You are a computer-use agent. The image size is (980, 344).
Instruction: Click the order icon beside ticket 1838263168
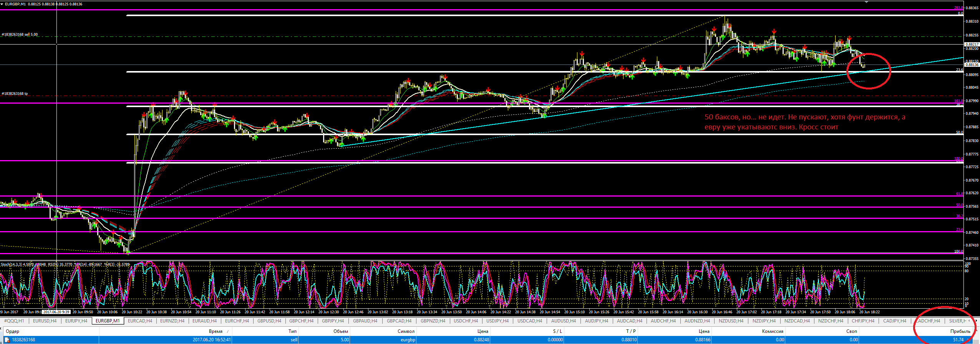tap(7, 340)
